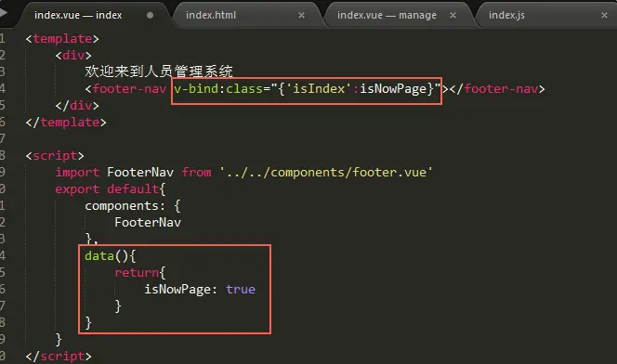Click the closing script tag
Image resolution: width=617 pixels, height=364 pixels.
click(x=59, y=357)
